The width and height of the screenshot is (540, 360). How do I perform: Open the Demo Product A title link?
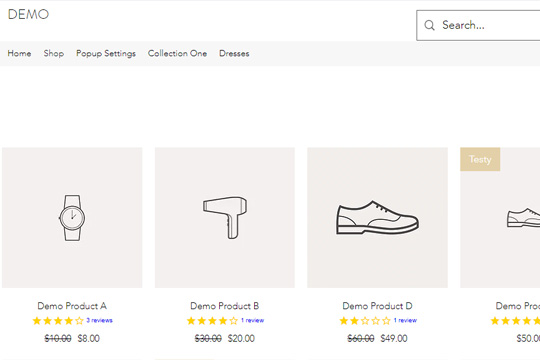[72, 306]
